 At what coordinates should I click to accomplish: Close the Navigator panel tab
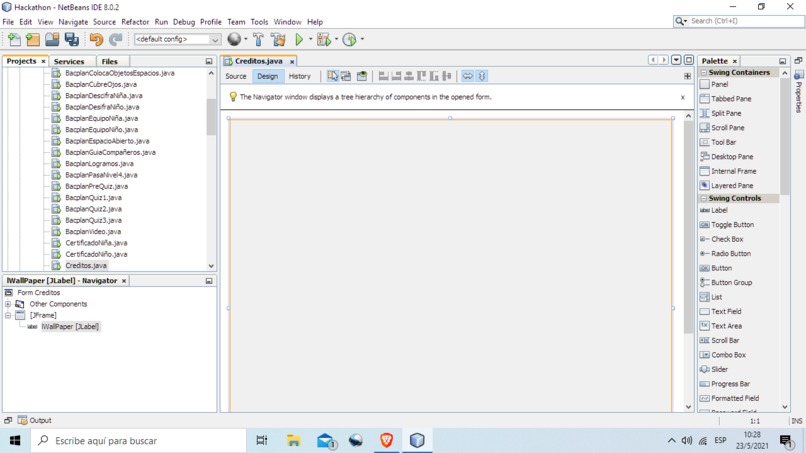point(124,281)
